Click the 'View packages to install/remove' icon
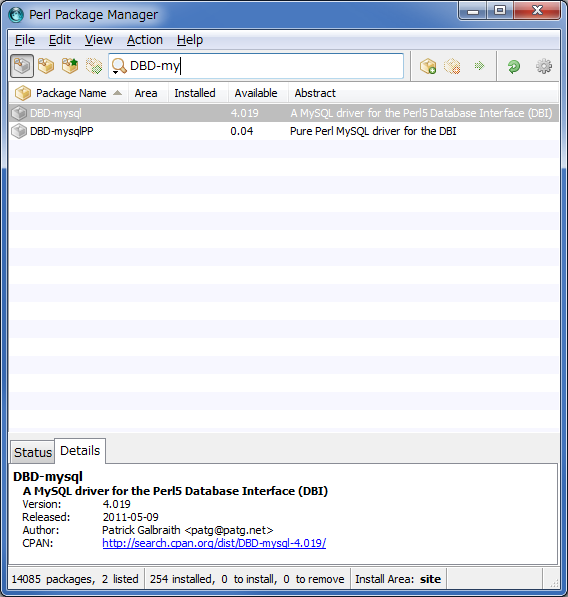 (94, 66)
